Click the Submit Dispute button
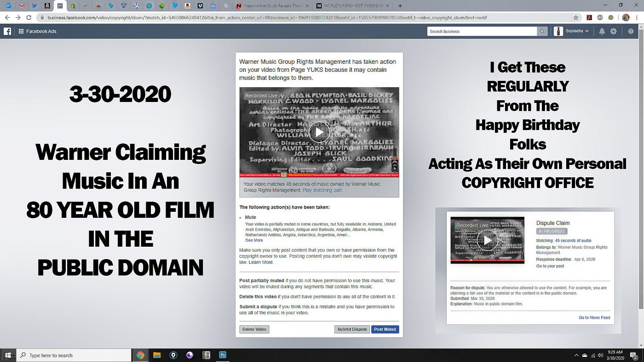The height and width of the screenshot is (362, 644). coord(352,329)
